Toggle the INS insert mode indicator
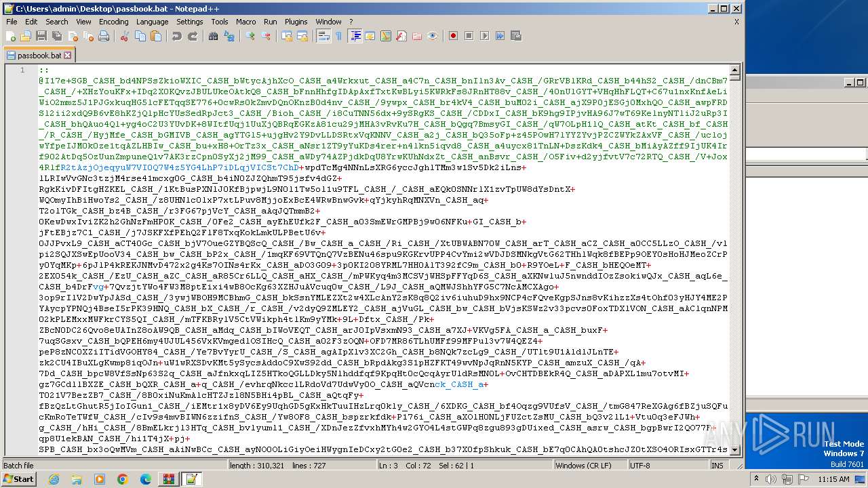This screenshot has height=488, width=868. (717, 466)
